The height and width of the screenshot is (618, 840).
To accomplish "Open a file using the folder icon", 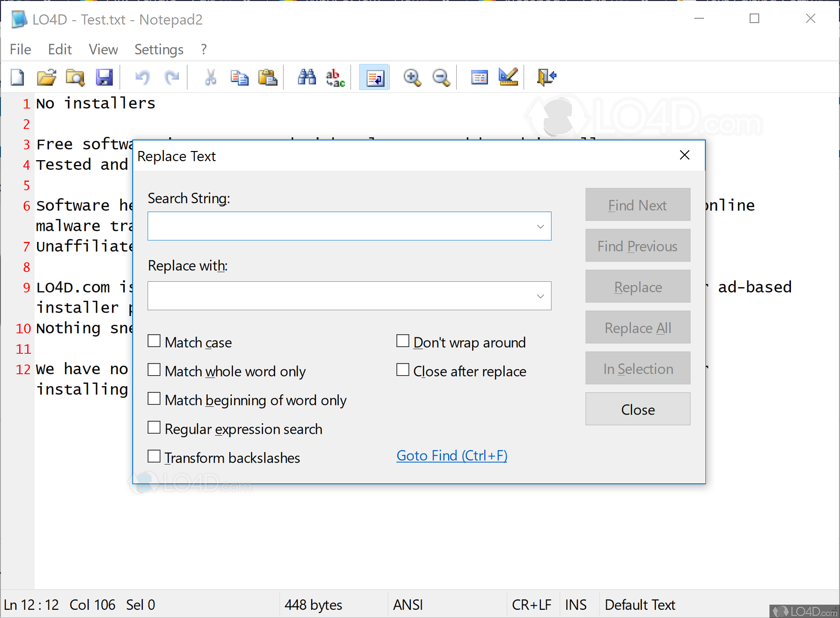I will pyautogui.click(x=47, y=77).
